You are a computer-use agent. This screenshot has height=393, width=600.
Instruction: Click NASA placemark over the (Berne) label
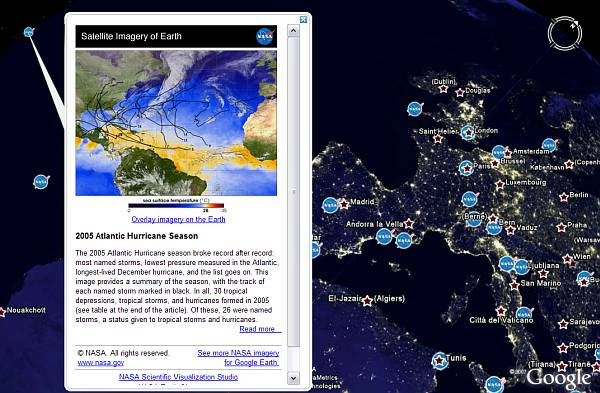point(474,219)
